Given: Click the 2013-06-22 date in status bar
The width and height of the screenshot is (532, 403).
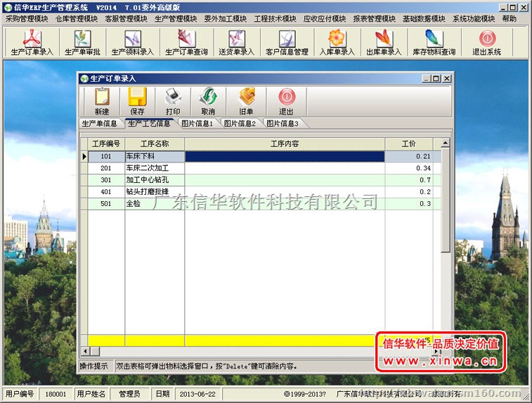Looking at the screenshot, I should pos(197,394).
